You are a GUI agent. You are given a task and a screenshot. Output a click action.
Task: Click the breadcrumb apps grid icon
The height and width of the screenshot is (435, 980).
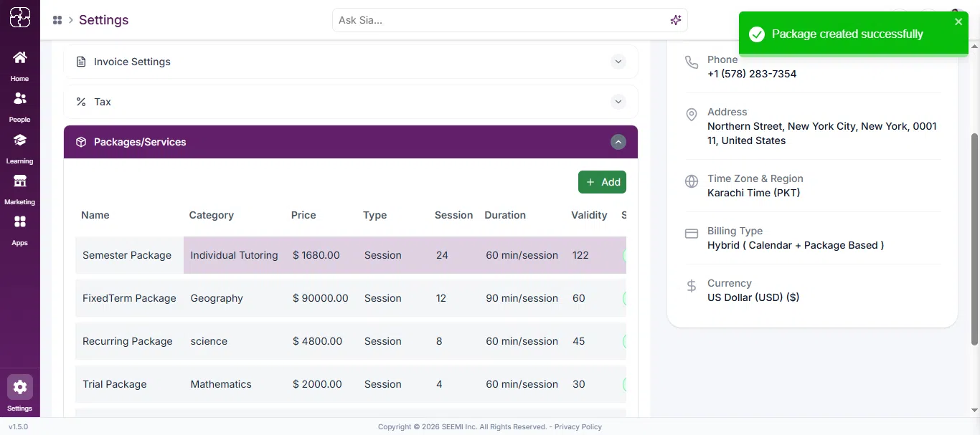tap(57, 20)
